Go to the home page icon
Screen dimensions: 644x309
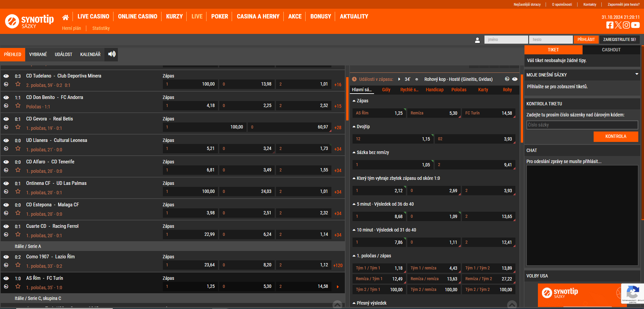pos(65,17)
